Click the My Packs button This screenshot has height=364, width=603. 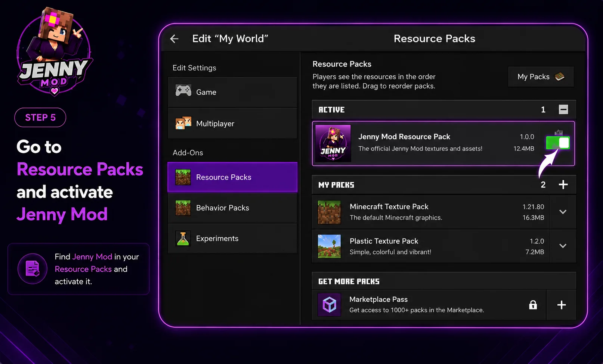point(541,77)
